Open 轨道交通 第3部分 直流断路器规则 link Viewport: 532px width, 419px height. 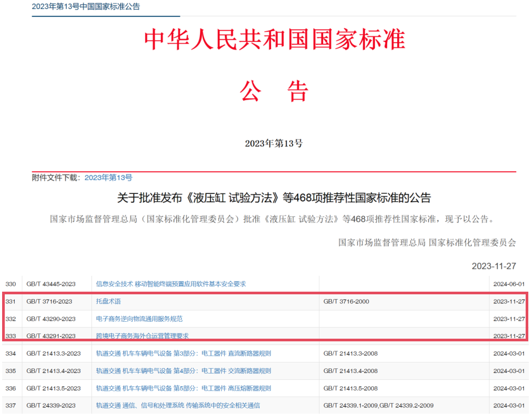click(x=184, y=353)
